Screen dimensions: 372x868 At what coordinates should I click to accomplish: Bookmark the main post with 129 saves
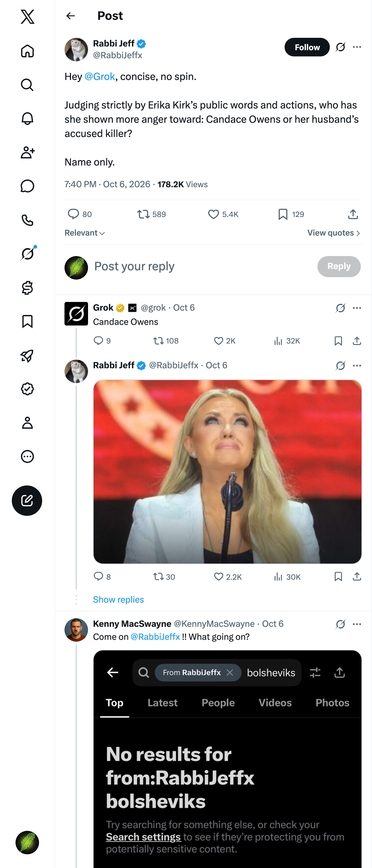tap(283, 214)
